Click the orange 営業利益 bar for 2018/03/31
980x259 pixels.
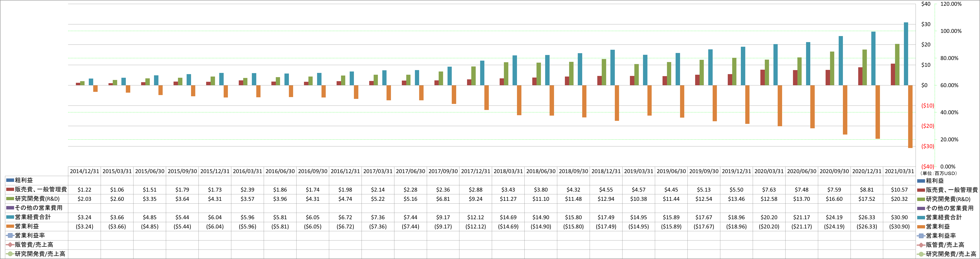pos(519,100)
